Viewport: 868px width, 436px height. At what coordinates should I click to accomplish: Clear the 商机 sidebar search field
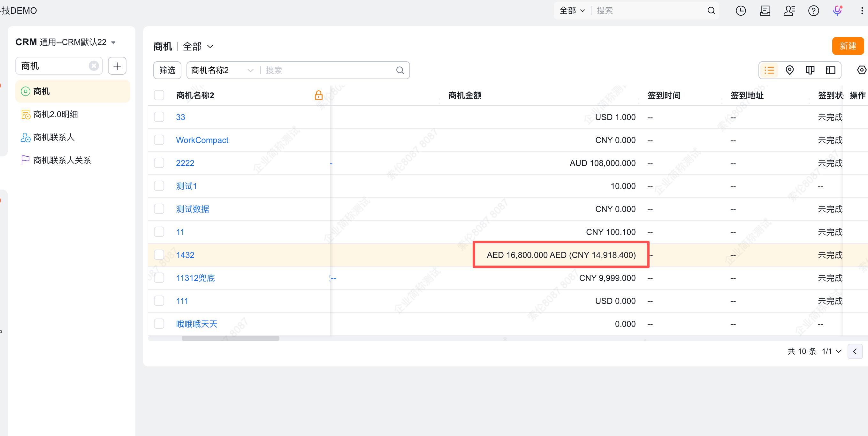pos(94,66)
